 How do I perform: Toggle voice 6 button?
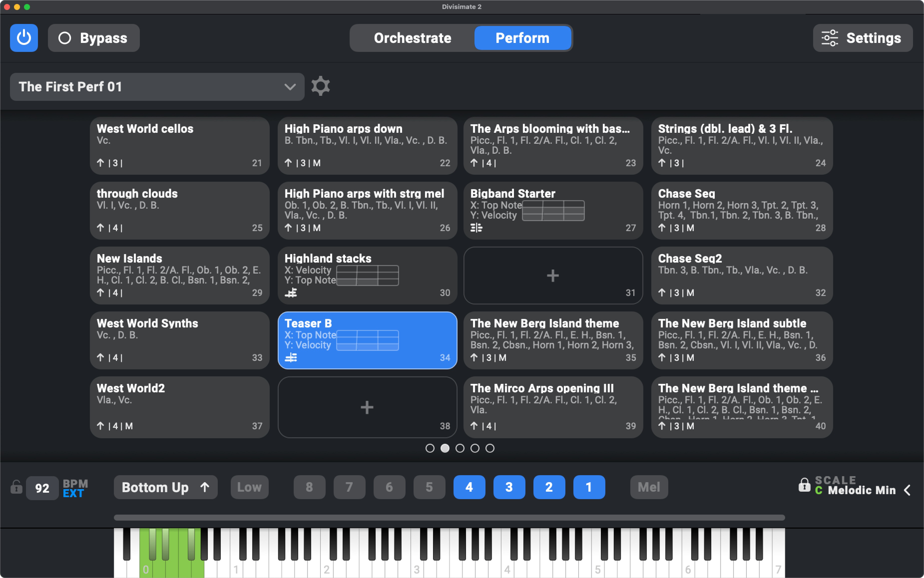click(389, 487)
